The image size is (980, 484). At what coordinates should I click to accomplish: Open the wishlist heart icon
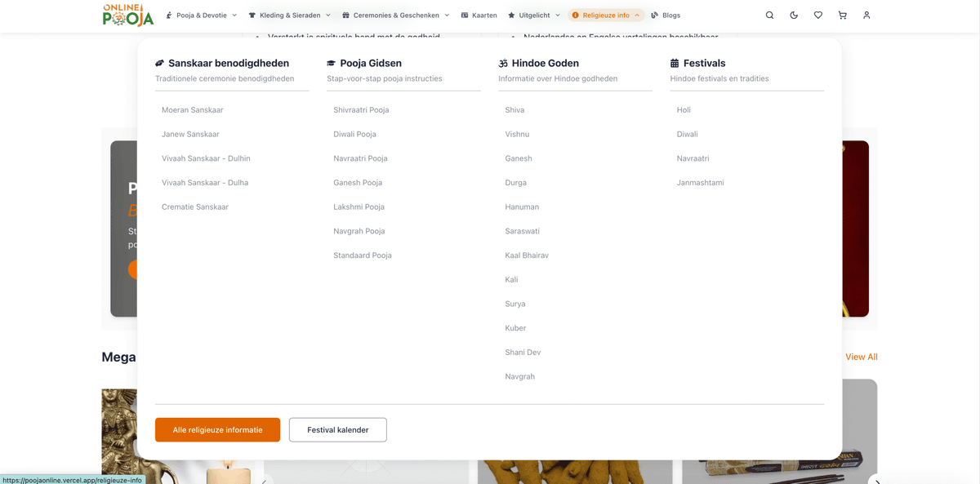pos(817,16)
